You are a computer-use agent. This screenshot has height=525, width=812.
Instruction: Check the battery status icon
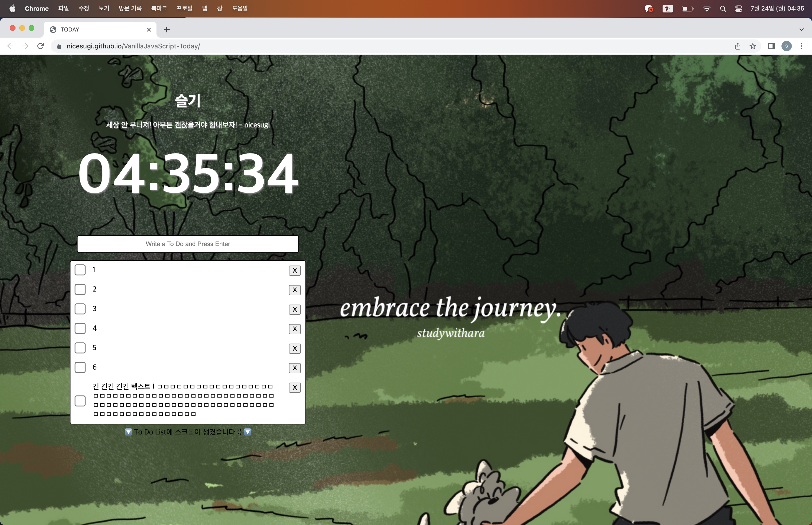tap(687, 9)
